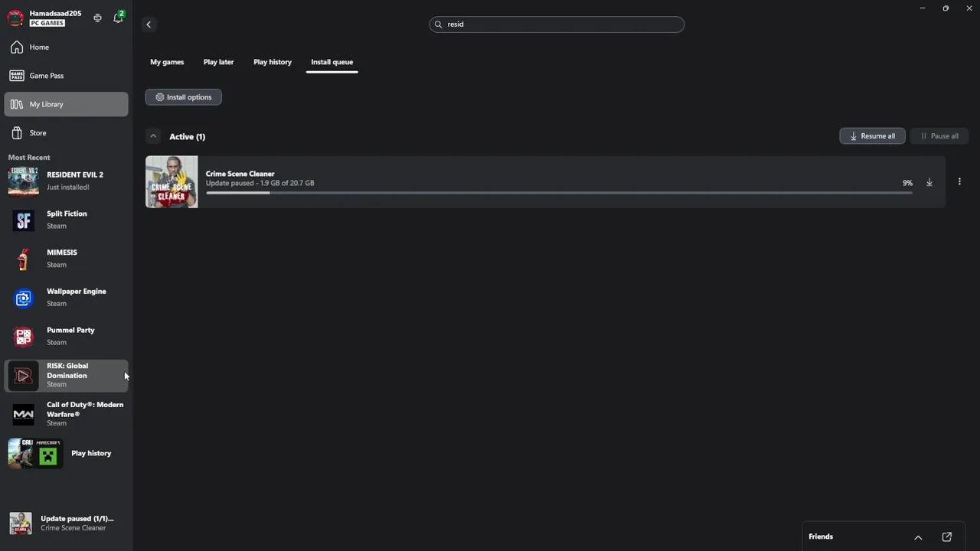
Task: Open Game Pass in the sidebar
Action: pyautogui.click(x=66, y=76)
